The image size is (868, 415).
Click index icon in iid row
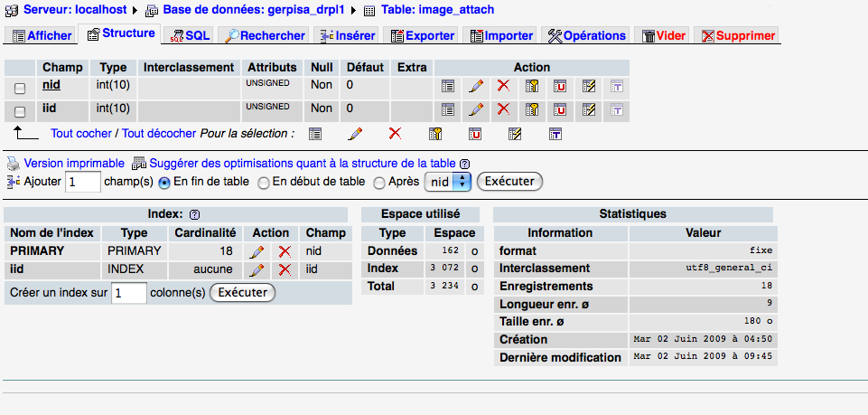pyautogui.click(x=589, y=109)
